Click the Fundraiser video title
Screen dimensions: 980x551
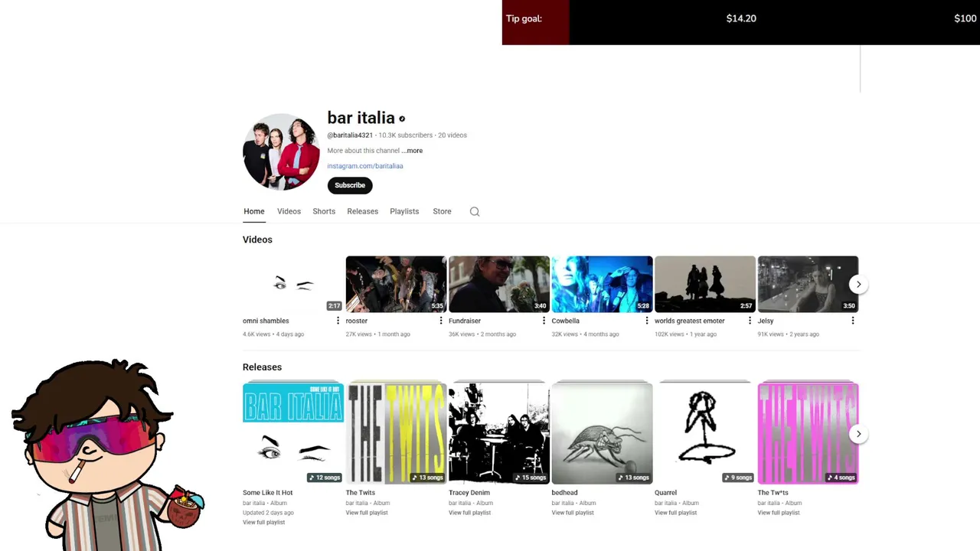coord(465,321)
